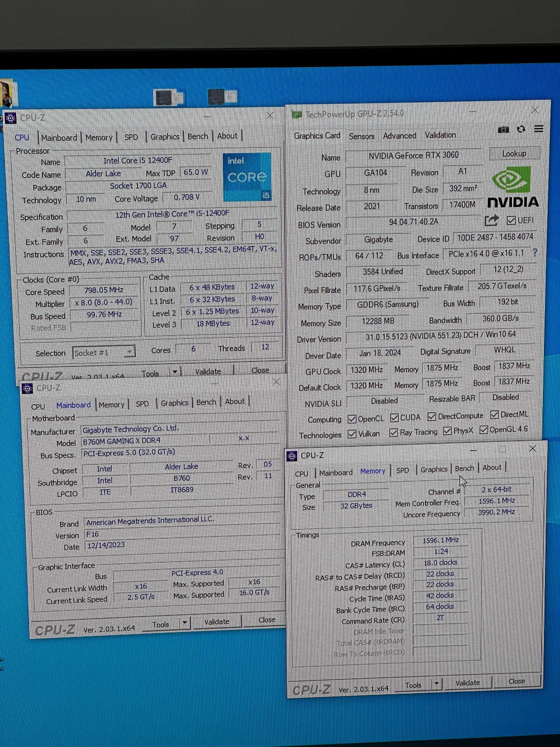560x747 pixels.
Task: Click the Intel Core i5 logo
Action: click(x=247, y=177)
